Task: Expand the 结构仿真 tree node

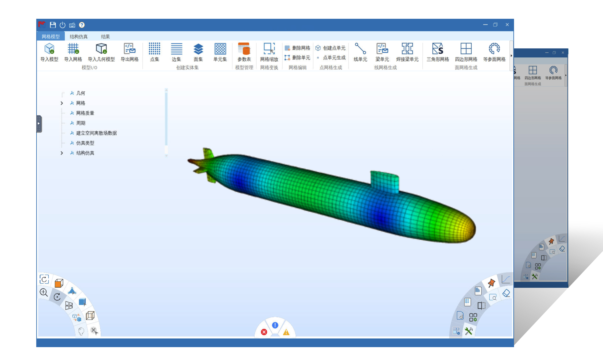Action: click(x=62, y=153)
